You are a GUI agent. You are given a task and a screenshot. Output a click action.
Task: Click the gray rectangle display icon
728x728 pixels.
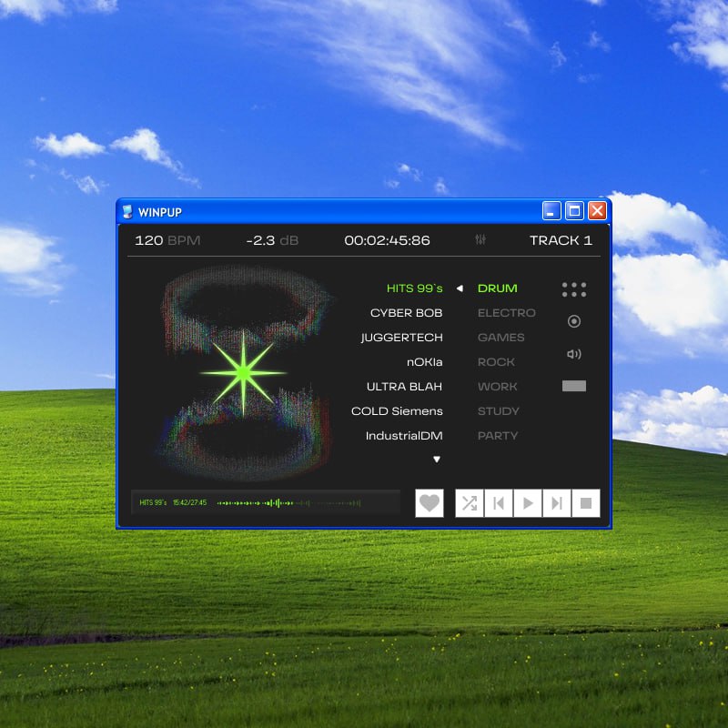574,386
